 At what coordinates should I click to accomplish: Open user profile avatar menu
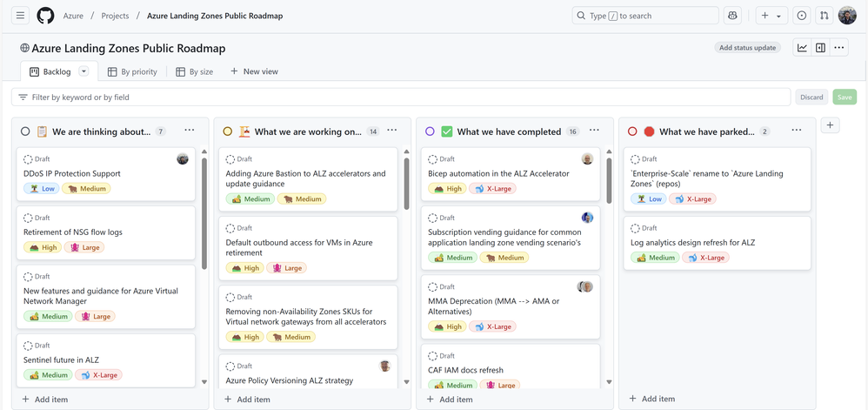(x=847, y=16)
